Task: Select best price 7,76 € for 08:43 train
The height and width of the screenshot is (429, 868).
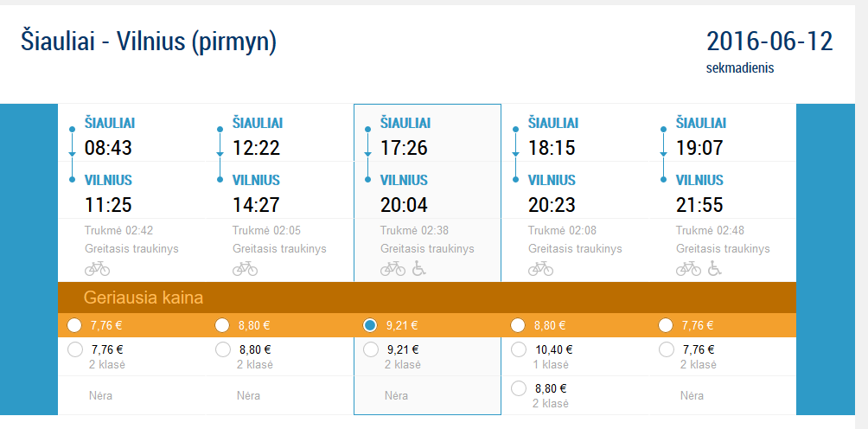Action: (x=74, y=325)
